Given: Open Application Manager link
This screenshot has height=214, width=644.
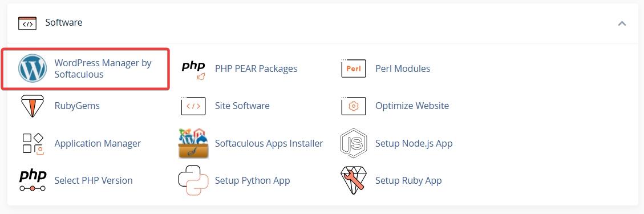Looking at the screenshot, I should 98,143.
